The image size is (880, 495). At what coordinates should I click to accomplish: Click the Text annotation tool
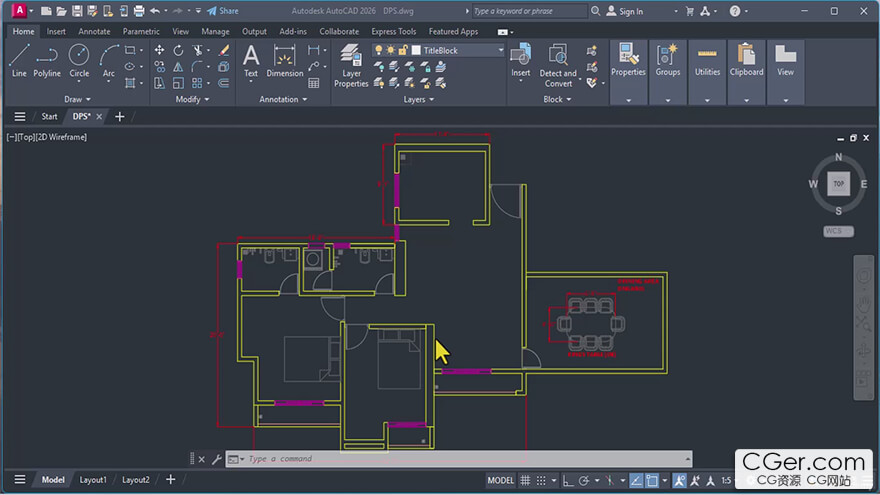(x=251, y=61)
